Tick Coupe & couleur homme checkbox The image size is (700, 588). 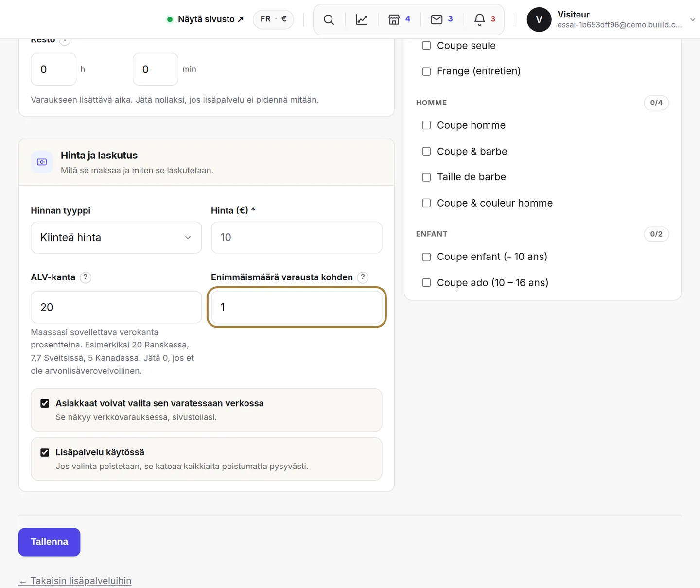tap(426, 203)
